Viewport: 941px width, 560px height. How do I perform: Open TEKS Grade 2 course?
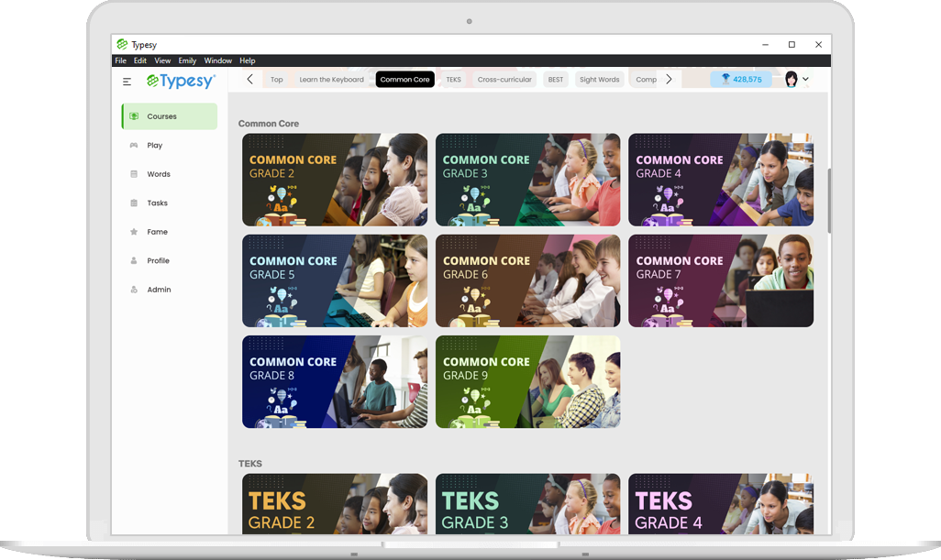pos(335,504)
